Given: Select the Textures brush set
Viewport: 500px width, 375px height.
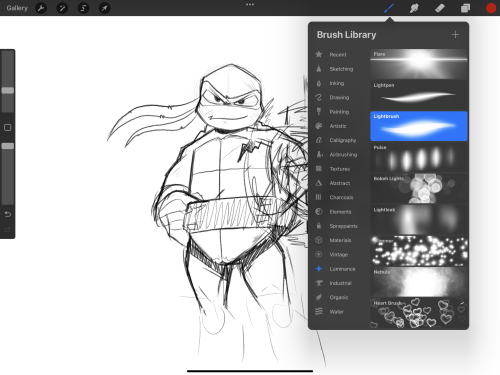Looking at the screenshot, I should [x=340, y=169].
